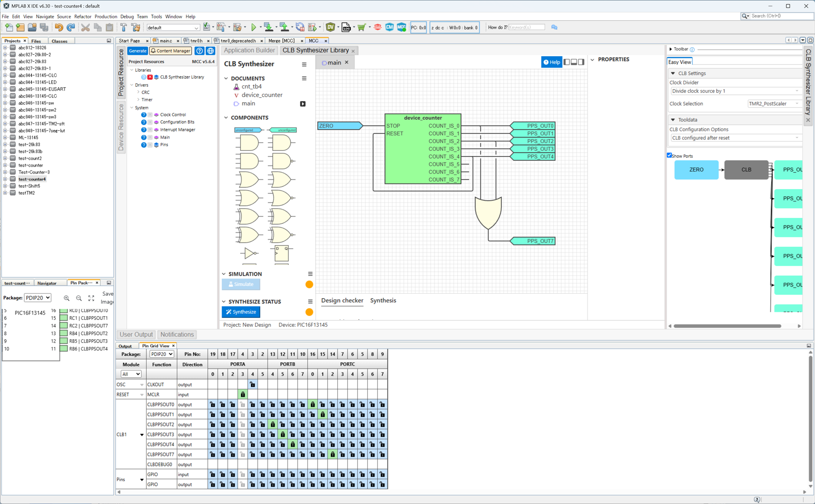Choose the two-input OR gate component
The image size is (815, 504).
(x=249, y=180)
